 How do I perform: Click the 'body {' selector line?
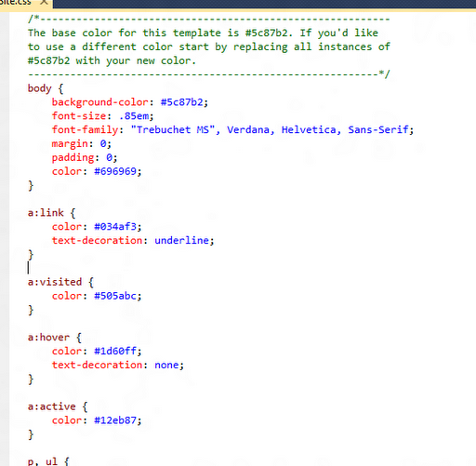(x=46, y=88)
